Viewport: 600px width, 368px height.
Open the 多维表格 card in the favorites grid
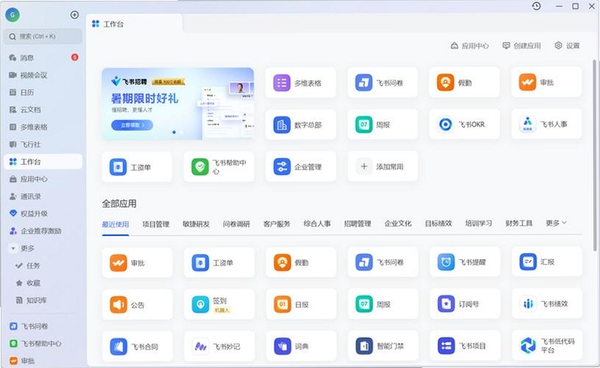tap(300, 83)
